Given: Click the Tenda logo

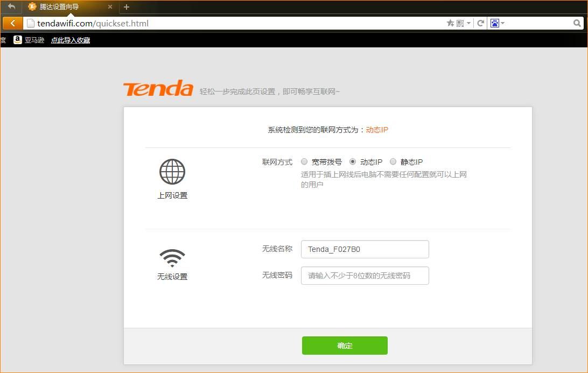Looking at the screenshot, I should click(x=158, y=88).
